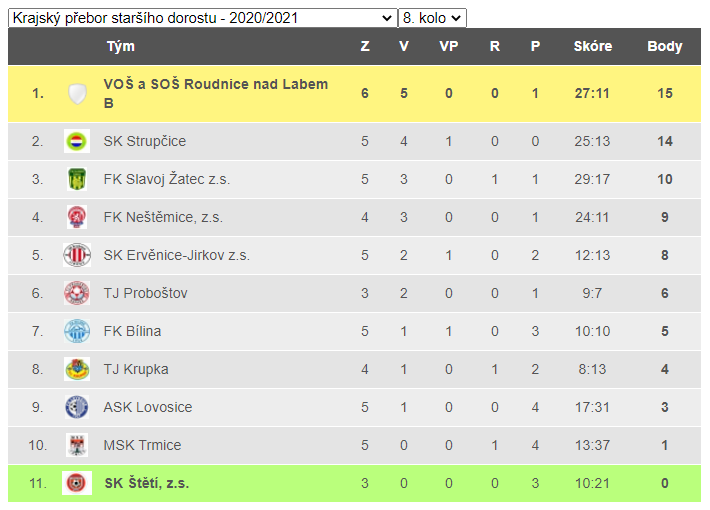Image resolution: width=710 pixels, height=510 pixels.
Task: Click the FK Slavoj Žatec club crest
Action: click(77, 179)
